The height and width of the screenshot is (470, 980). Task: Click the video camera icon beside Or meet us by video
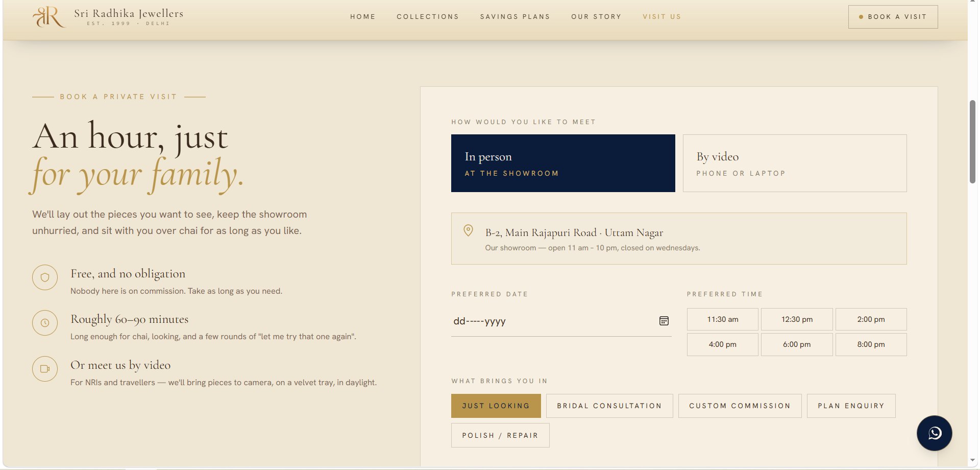(45, 369)
